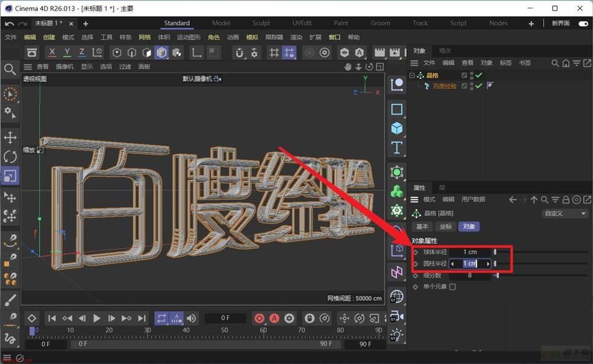The width and height of the screenshot is (593, 364).
Task: Open the 文件 menu in main menu bar
Action: [x=11, y=37]
